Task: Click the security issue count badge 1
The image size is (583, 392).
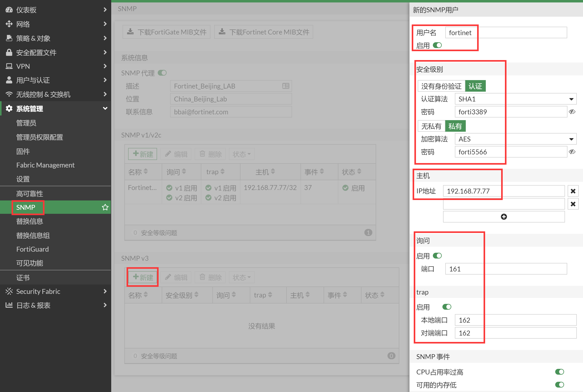Action: pos(368,232)
